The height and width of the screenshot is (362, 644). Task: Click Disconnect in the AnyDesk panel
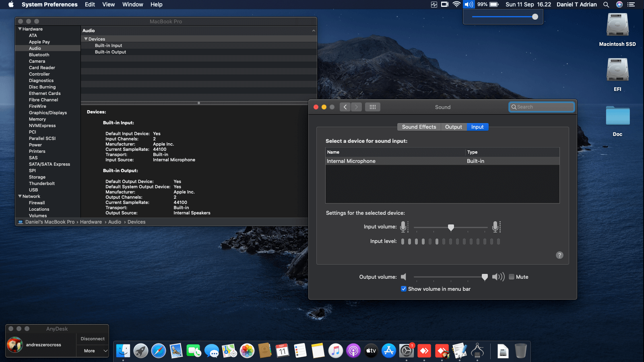coord(93,339)
